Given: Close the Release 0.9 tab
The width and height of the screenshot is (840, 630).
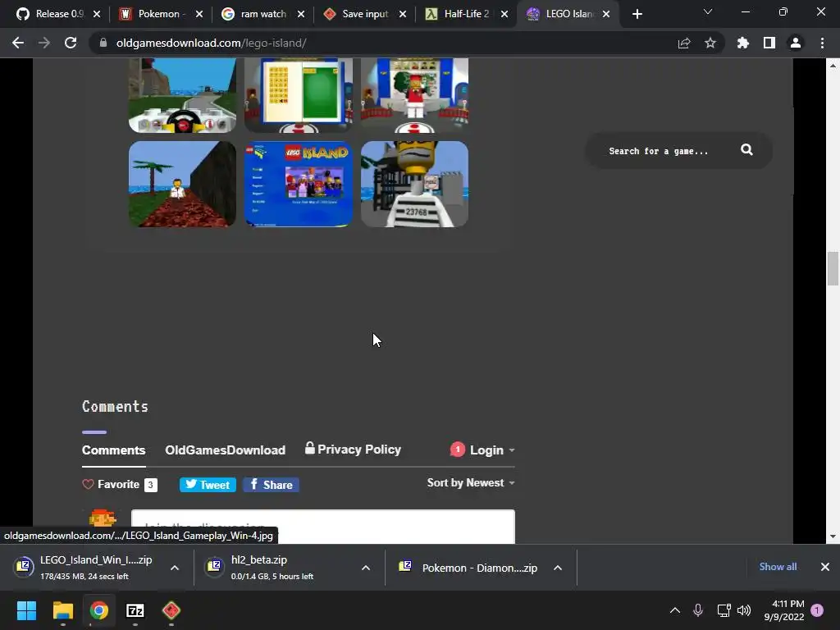Looking at the screenshot, I should pos(97,14).
